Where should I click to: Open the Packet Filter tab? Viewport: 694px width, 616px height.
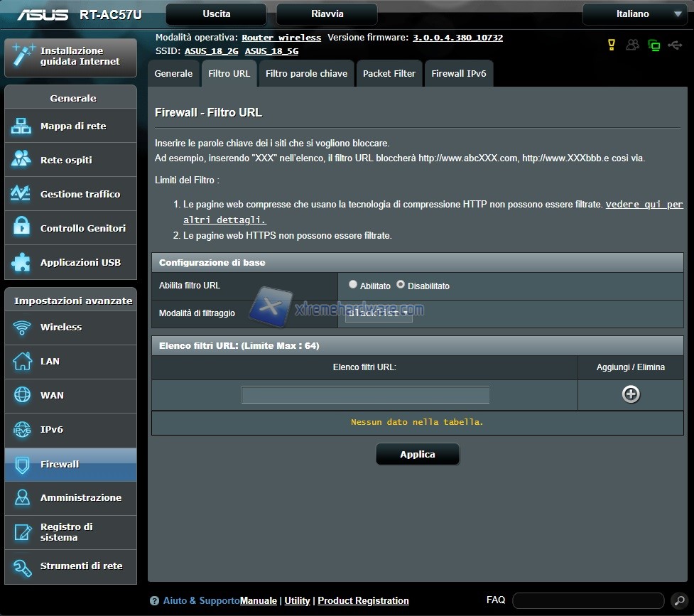tap(389, 73)
